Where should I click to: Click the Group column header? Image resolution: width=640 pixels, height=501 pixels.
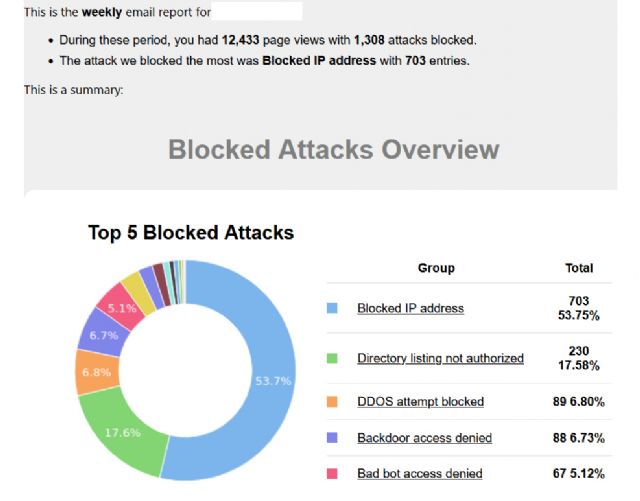(x=436, y=268)
